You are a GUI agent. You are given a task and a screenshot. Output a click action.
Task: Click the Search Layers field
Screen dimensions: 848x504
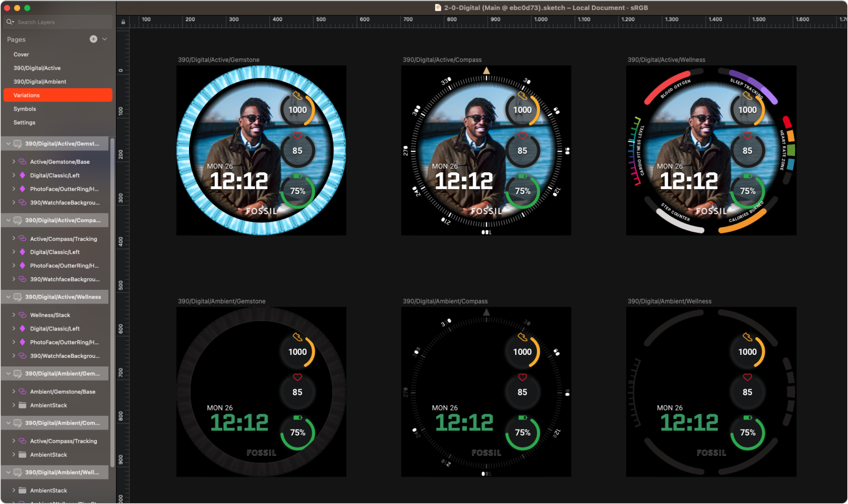pos(58,22)
